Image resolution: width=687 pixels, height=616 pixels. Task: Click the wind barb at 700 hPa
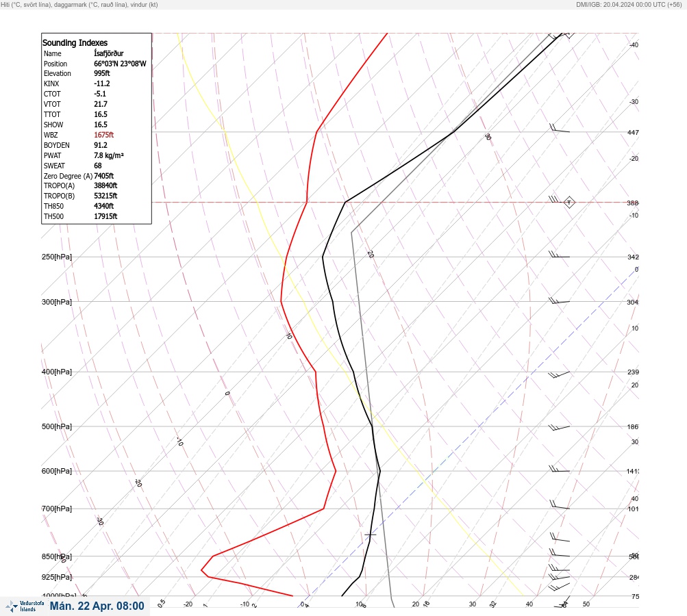pyautogui.click(x=560, y=505)
